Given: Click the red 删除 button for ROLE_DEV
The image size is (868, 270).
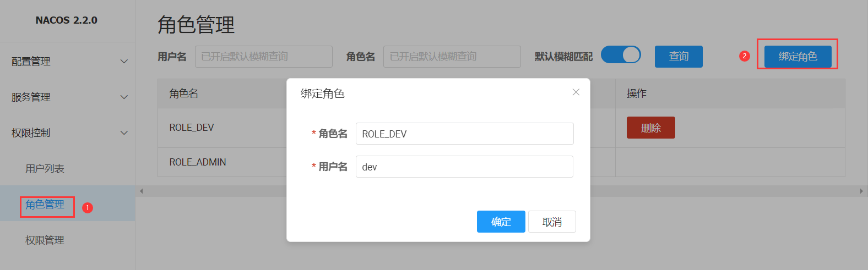Looking at the screenshot, I should coord(650,128).
